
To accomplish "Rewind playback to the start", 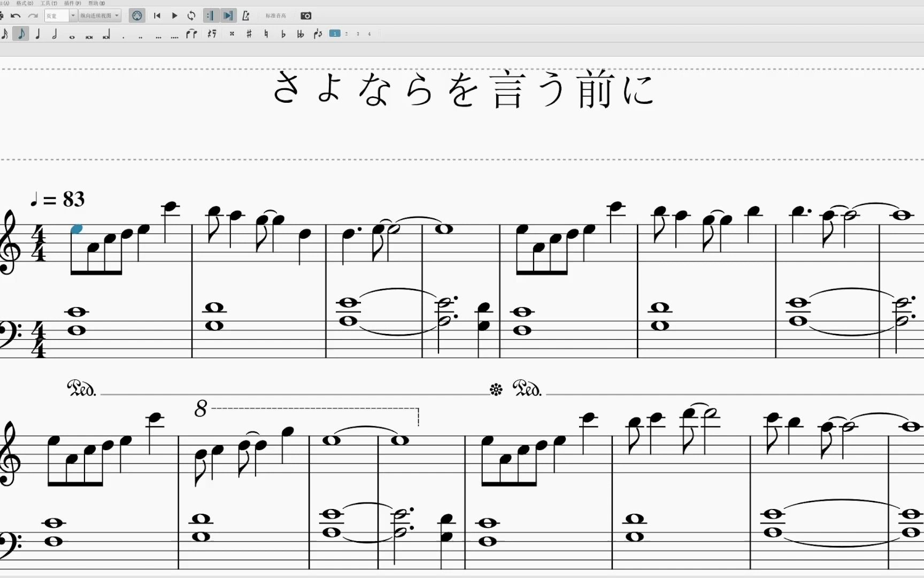I will point(157,16).
